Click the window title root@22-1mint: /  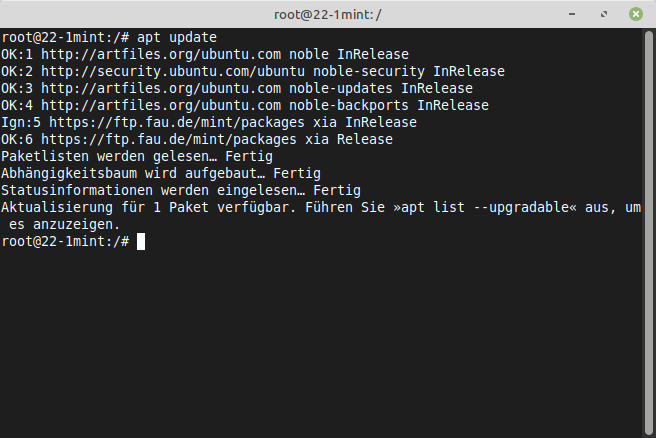[x=328, y=15]
